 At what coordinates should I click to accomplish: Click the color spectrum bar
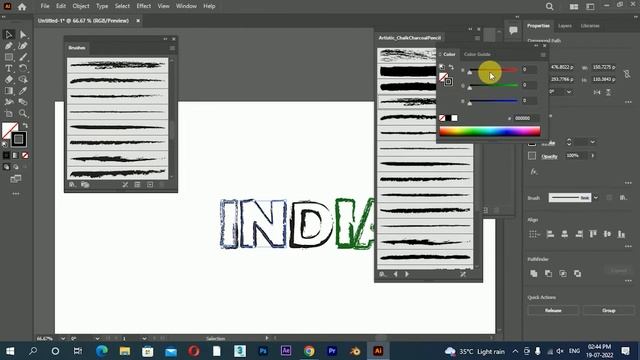[x=490, y=131]
